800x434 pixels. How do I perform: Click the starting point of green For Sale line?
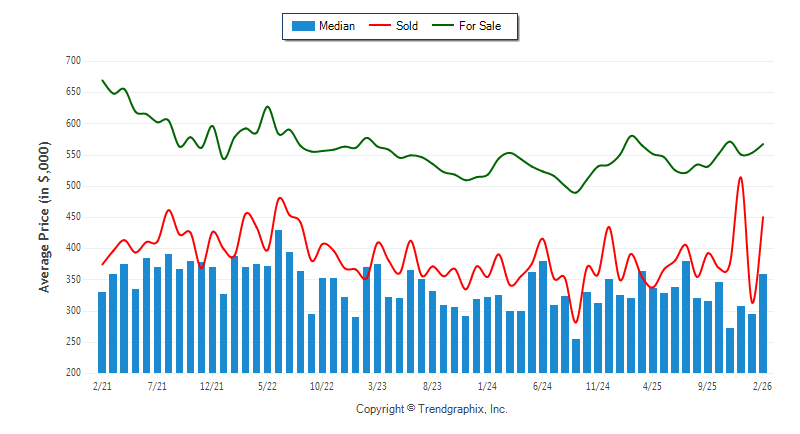[x=102, y=80]
